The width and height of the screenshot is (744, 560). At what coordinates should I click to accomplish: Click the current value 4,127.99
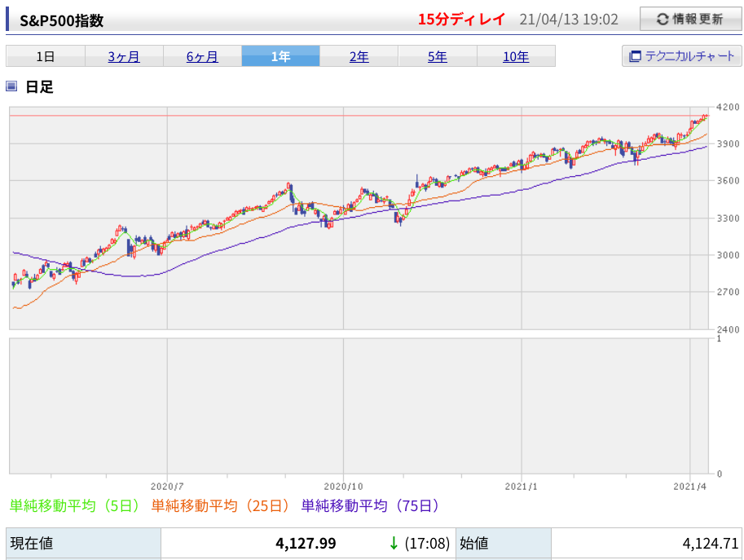(x=306, y=543)
